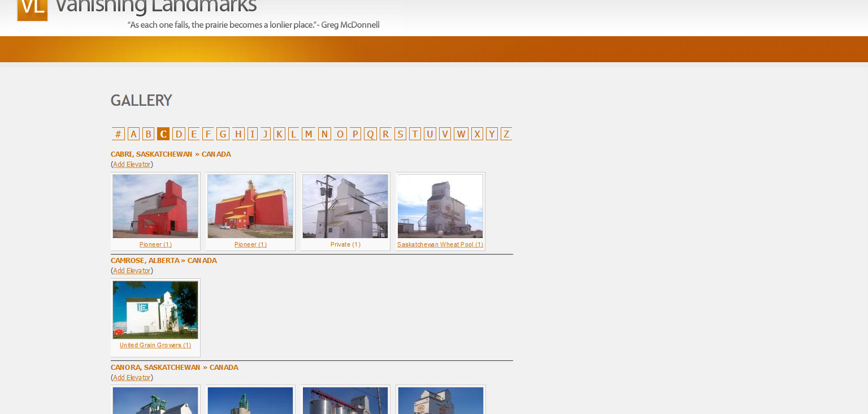
Task: Go to letter M in alphabet index
Action: (308, 134)
